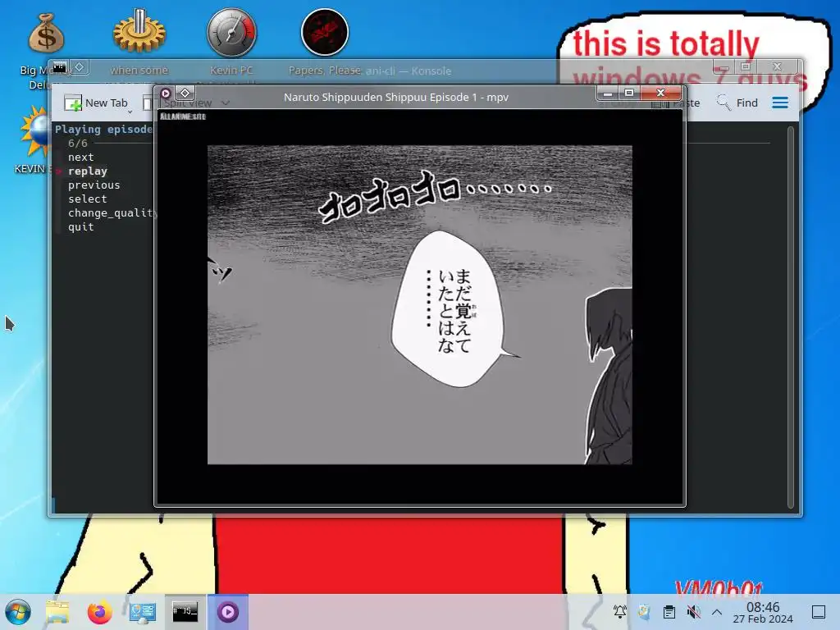The width and height of the screenshot is (840, 630).
Task: Minimize the mpv window
Action: click(608, 94)
